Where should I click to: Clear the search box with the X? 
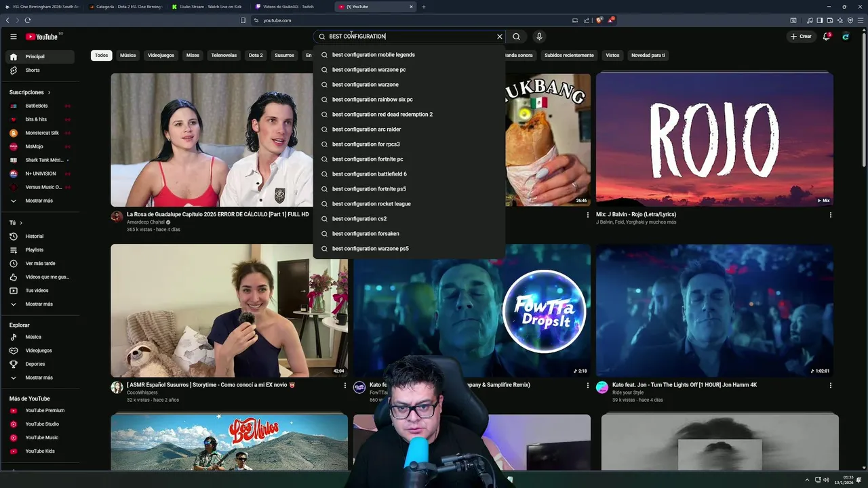(500, 37)
